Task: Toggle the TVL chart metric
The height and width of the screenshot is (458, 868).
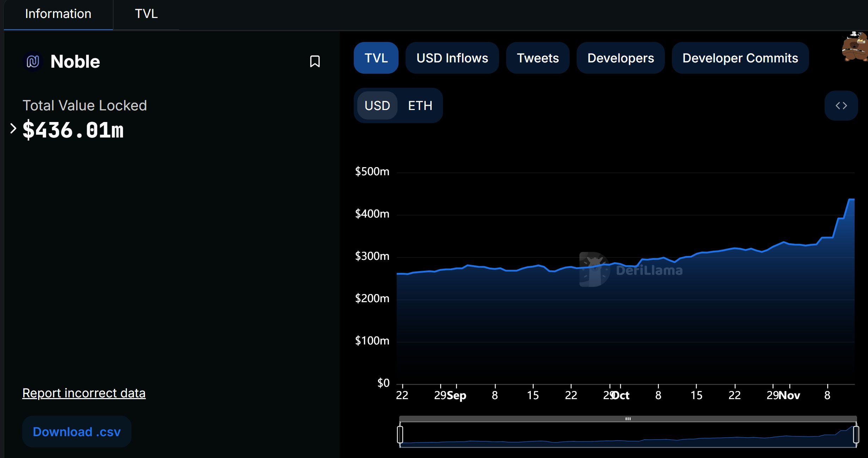Action: (x=376, y=58)
